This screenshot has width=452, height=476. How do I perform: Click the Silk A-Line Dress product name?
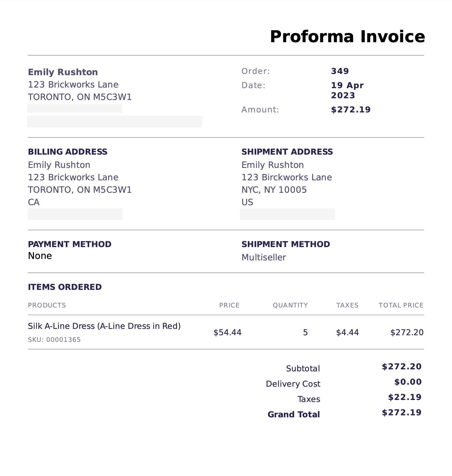104,326
